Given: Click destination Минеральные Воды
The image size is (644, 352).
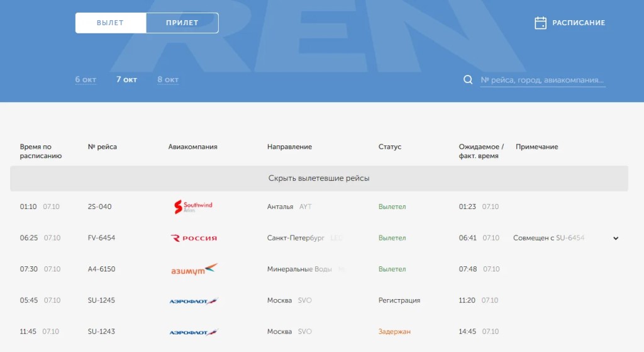Looking at the screenshot, I should pyautogui.click(x=299, y=269).
